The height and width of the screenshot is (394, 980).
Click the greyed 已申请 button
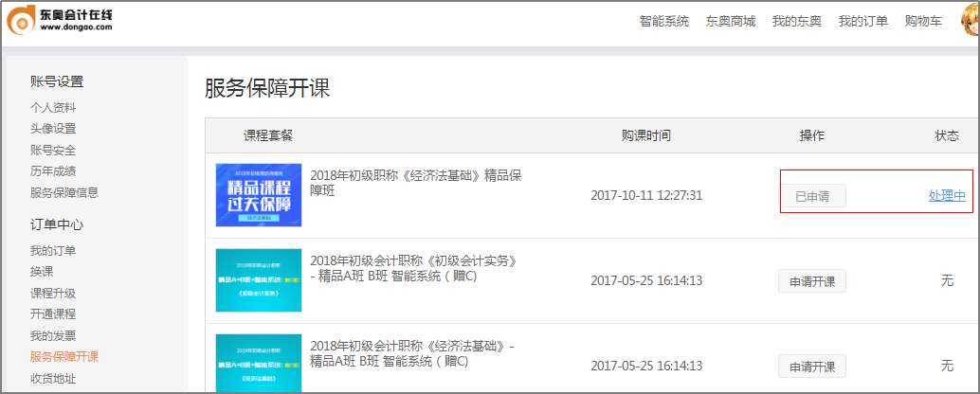(x=812, y=196)
